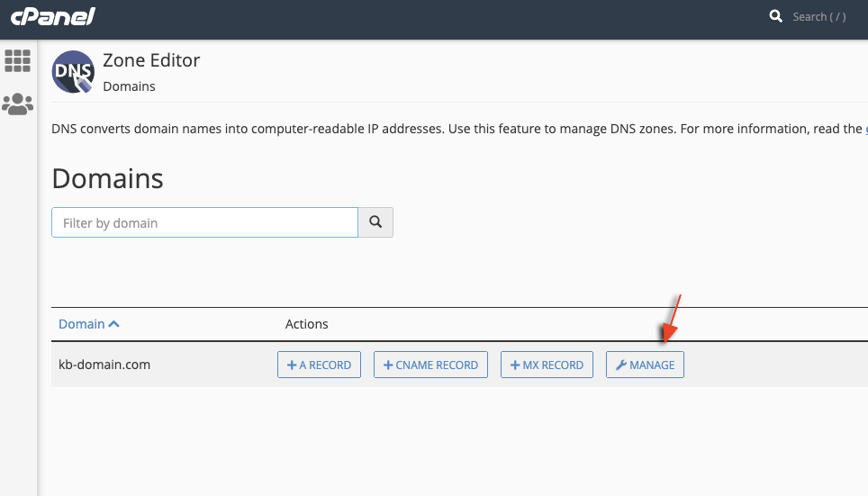Viewport: 868px width, 496px height.
Task: Open User Manager people icon in sidebar
Action: (17, 104)
